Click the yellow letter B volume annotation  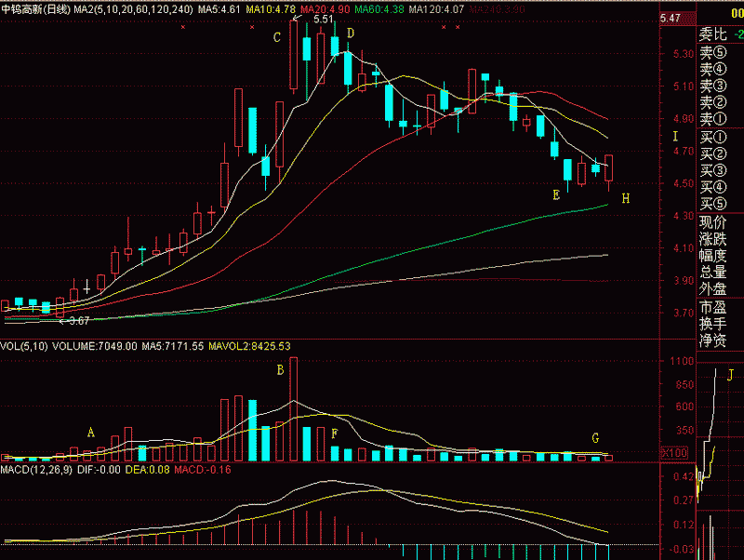[280, 370]
